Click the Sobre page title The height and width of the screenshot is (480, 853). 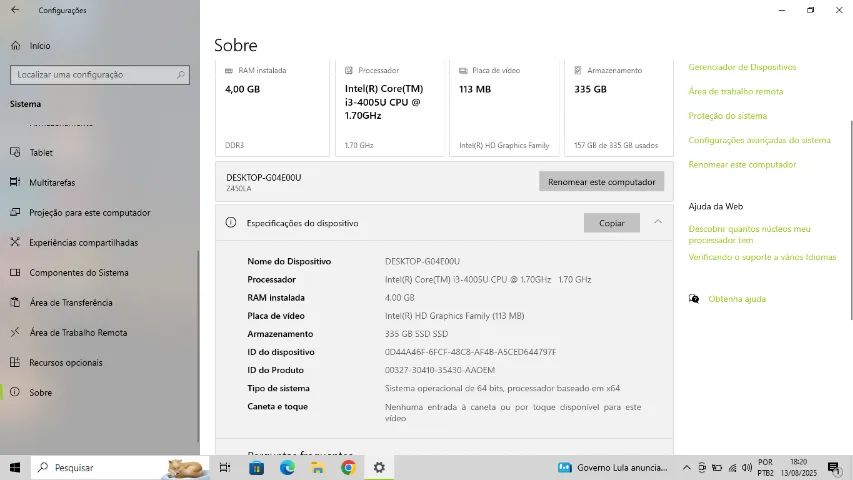click(236, 45)
